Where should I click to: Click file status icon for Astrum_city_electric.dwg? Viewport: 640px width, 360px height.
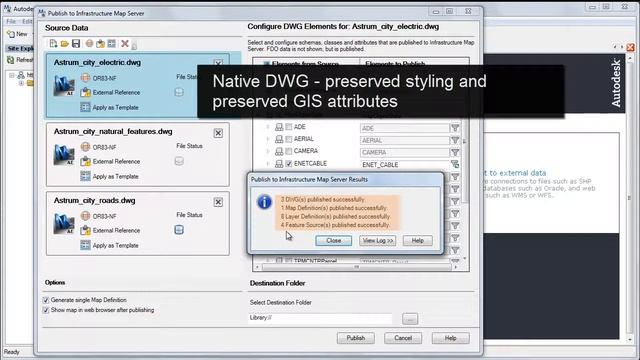coord(179,92)
